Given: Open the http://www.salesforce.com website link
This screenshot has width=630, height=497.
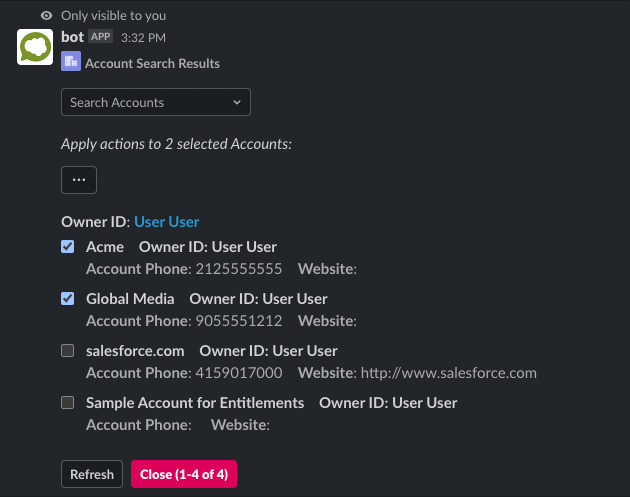Looking at the screenshot, I should coord(449,373).
